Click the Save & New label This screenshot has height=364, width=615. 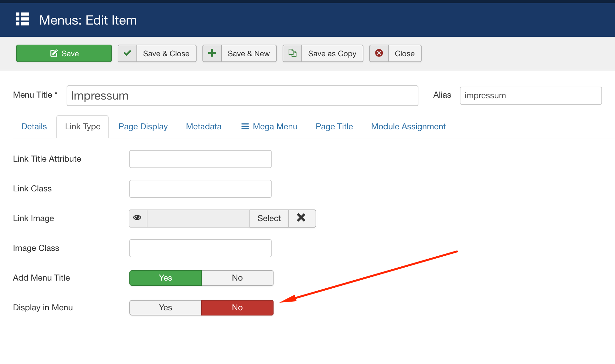pyautogui.click(x=249, y=53)
